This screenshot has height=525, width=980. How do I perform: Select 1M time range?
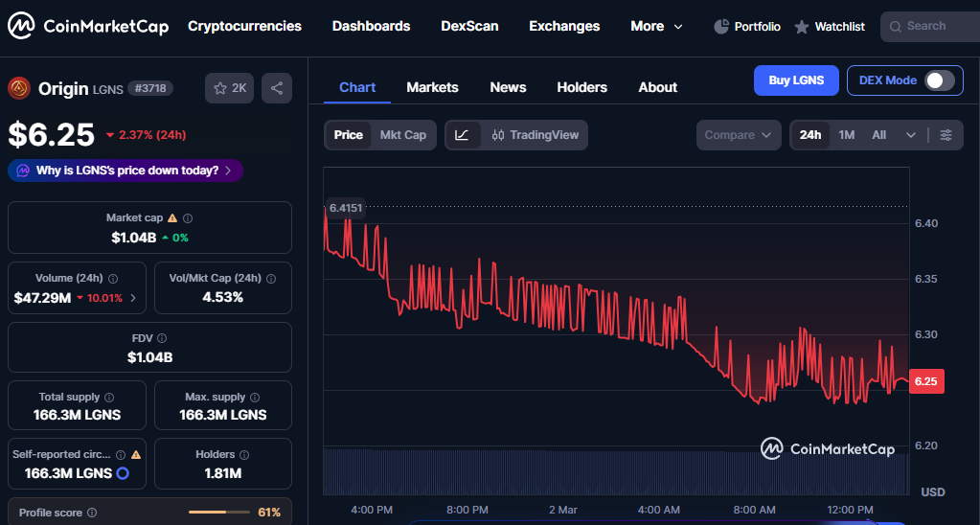(x=846, y=135)
